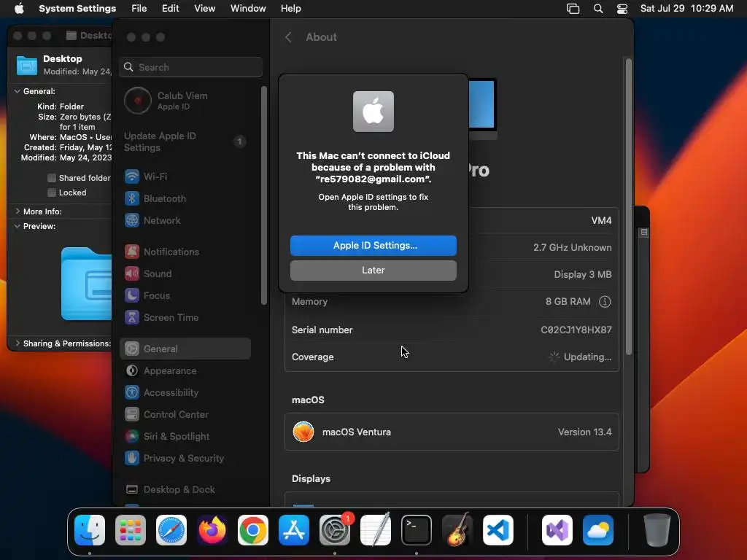Open the Trash in the Dock
The height and width of the screenshot is (560, 747).
(657, 530)
